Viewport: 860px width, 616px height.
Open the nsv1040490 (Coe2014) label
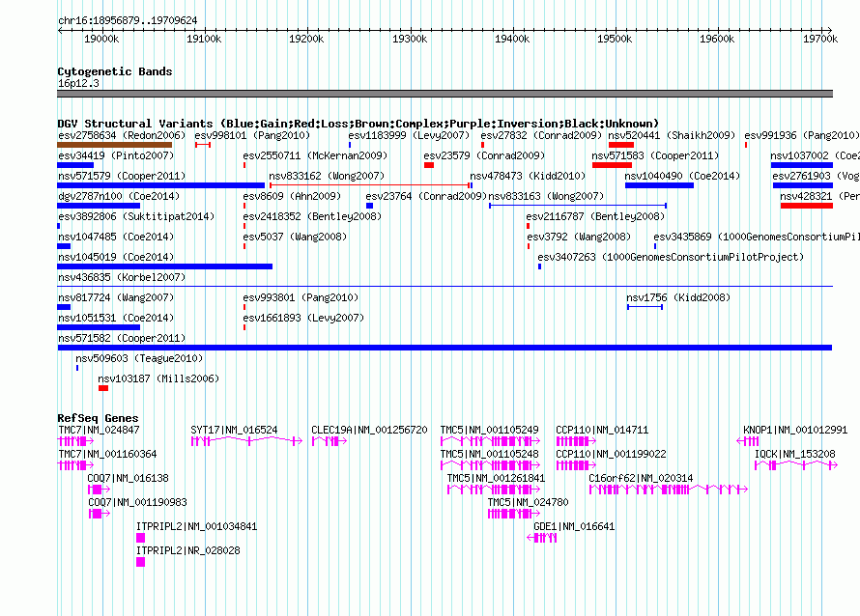coord(682,176)
